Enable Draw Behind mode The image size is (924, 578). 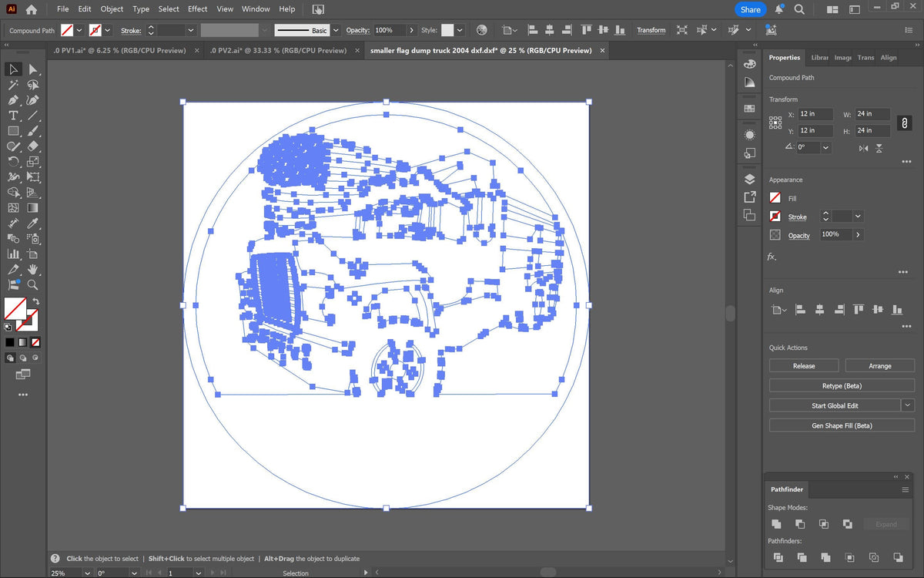pos(23,358)
